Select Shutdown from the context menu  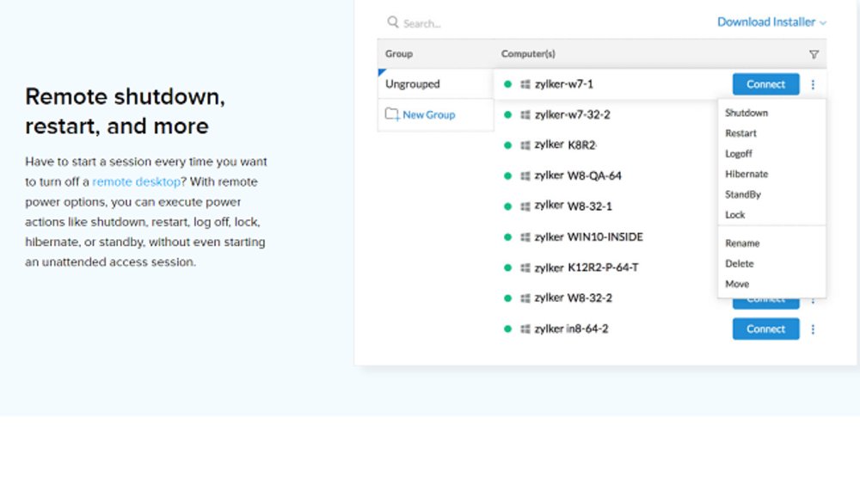[746, 113]
